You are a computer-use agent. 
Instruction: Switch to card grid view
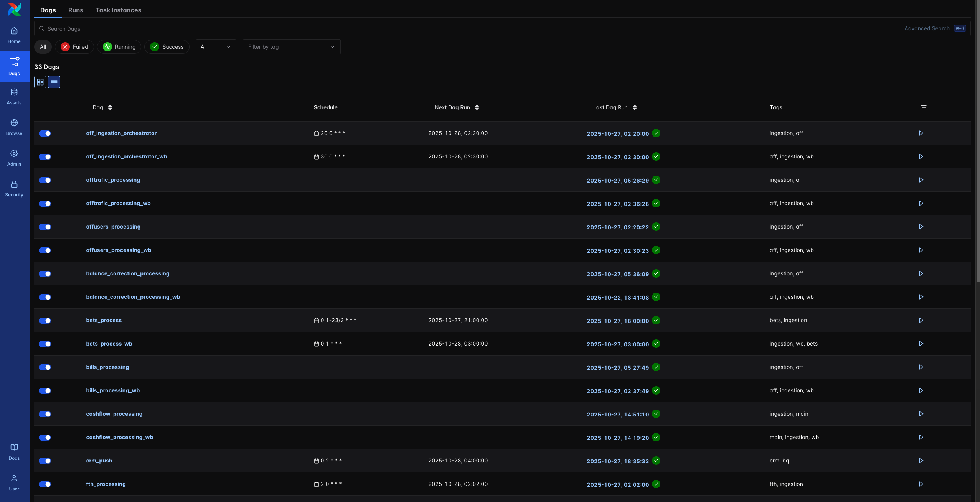tap(40, 82)
